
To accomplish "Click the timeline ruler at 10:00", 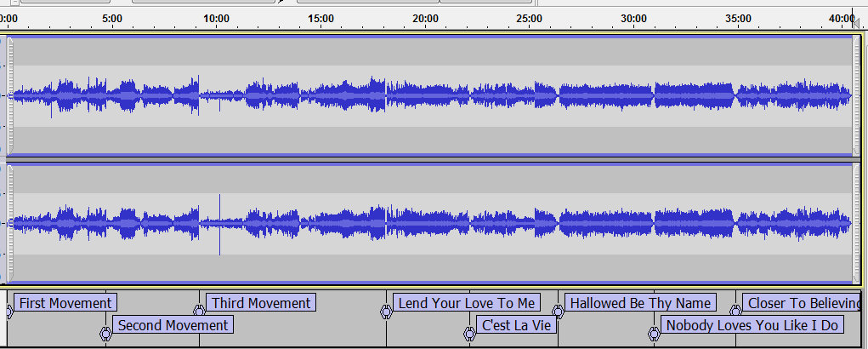I will click(217, 18).
